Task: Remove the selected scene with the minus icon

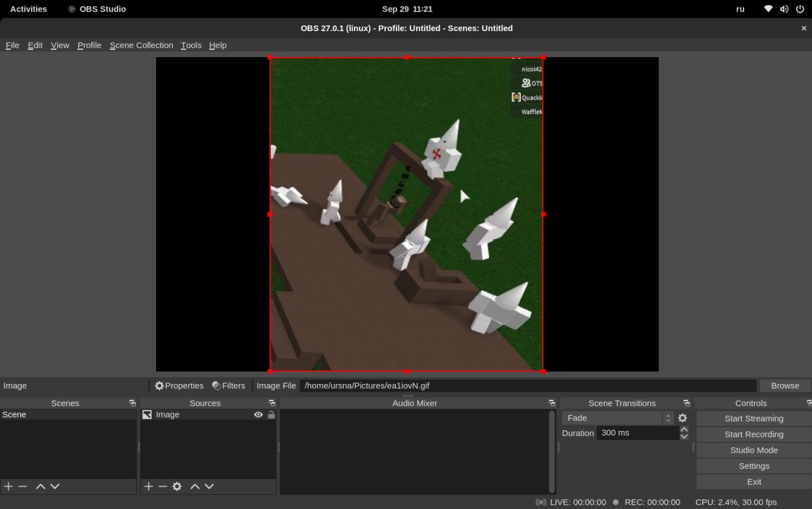Action: click(23, 486)
